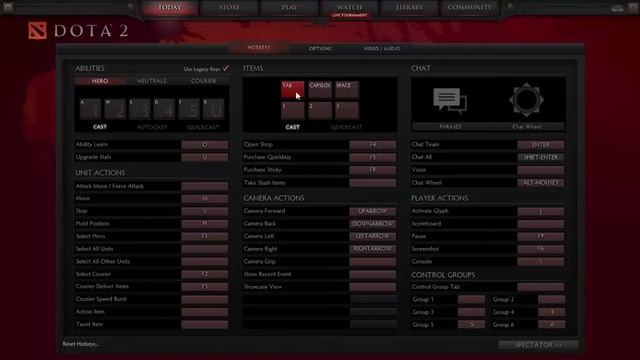The image size is (640, 360).
Task: Click item slot bound to 1
Action: coord(293,111)
